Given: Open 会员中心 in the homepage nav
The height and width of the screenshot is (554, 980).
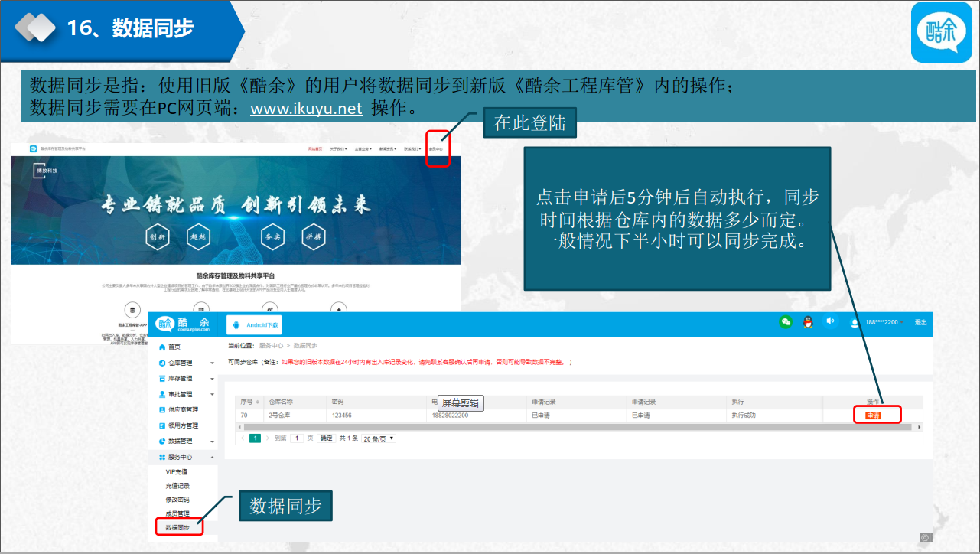Looking at the screenshot, I should tap(436, 148).
